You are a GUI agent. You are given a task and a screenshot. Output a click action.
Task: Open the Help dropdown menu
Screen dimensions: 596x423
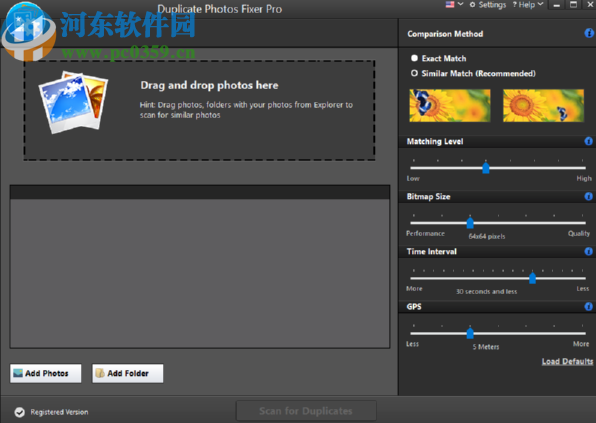click(x=528, y=5)
